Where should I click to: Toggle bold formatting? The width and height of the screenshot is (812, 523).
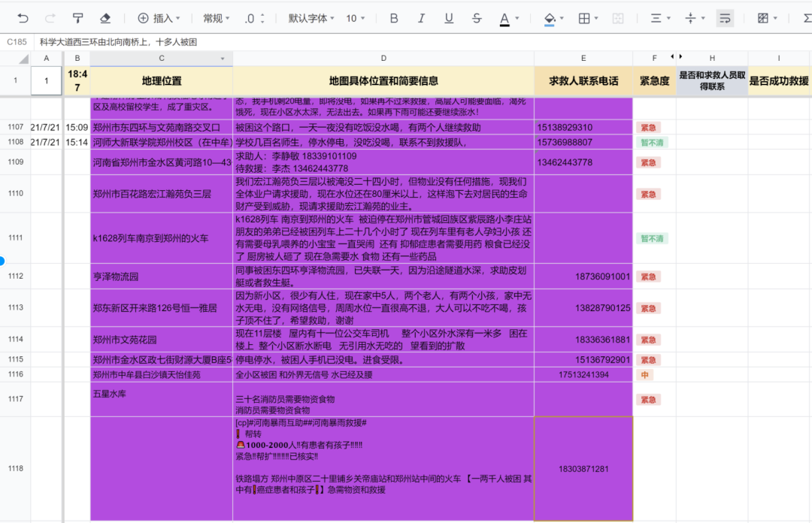click(394, 19)
